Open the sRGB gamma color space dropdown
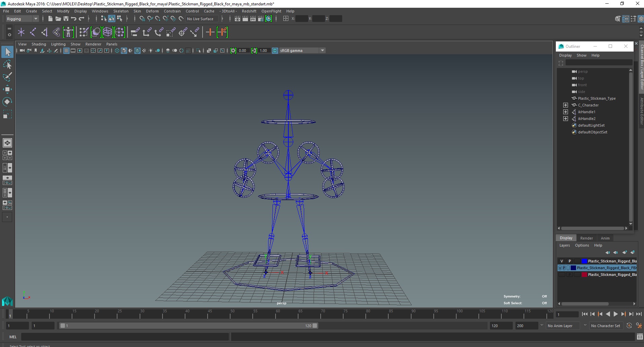 302,51
